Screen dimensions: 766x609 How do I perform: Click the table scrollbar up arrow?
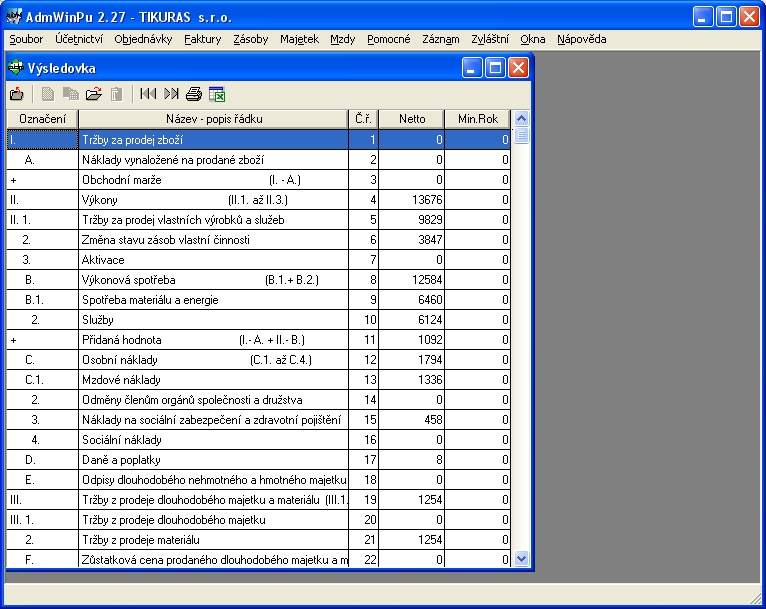click(521, 119)
